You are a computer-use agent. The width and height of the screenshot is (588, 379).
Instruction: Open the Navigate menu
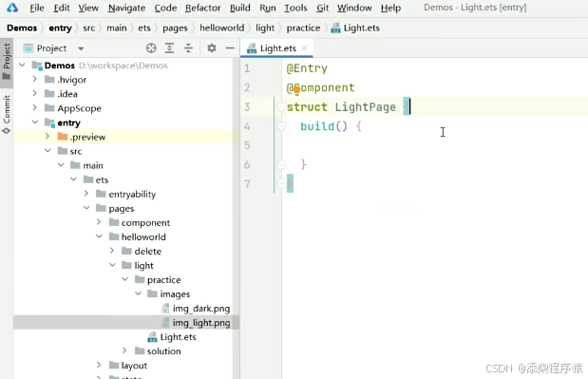point(126,8)
